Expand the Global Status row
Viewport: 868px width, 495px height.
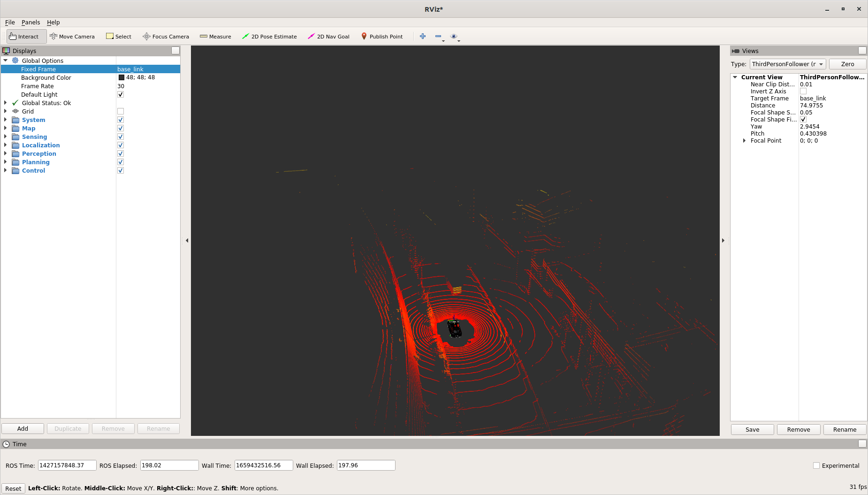click(x=6, y=103)
